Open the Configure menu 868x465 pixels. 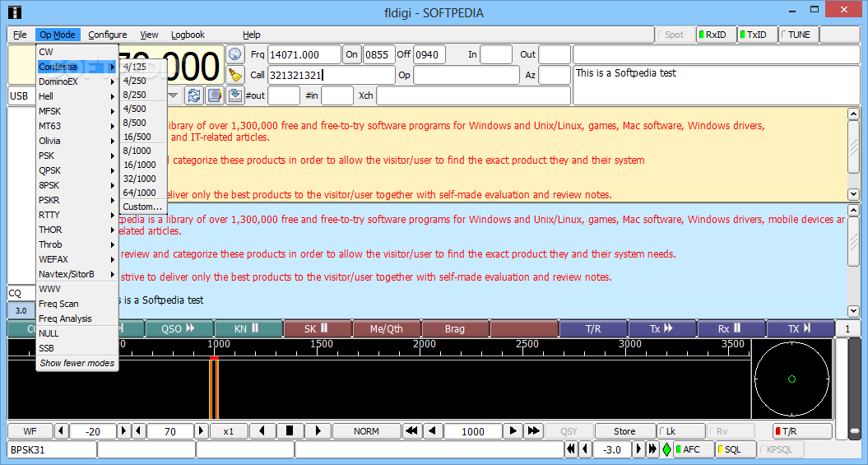[108, 35]
